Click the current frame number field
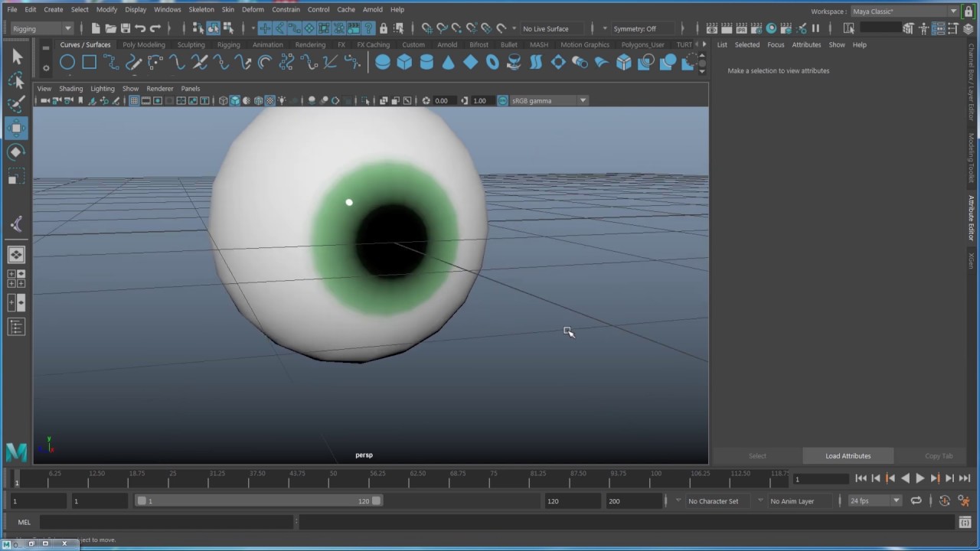The image size is (980, 551). pyautogui.click(x=820, y=479)
